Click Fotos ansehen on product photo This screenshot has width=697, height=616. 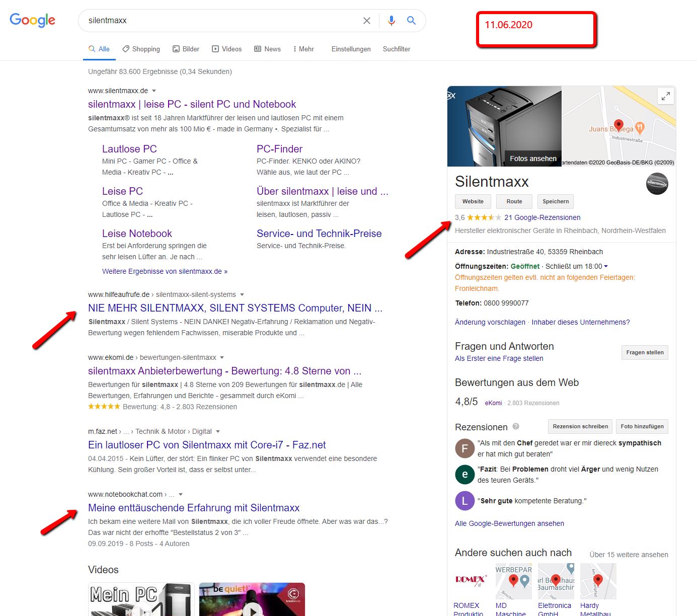(x=533, y=159)
